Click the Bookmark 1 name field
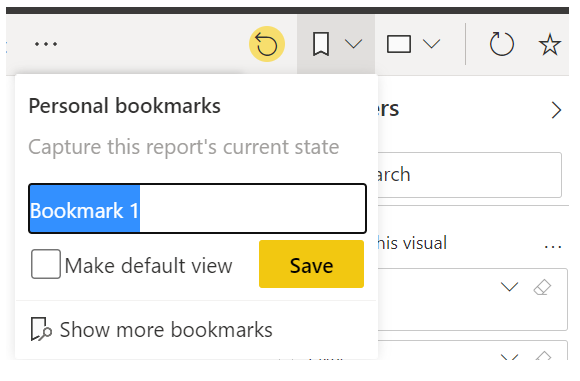This screenshot has height=381, width=580. (x=198, y=209)
